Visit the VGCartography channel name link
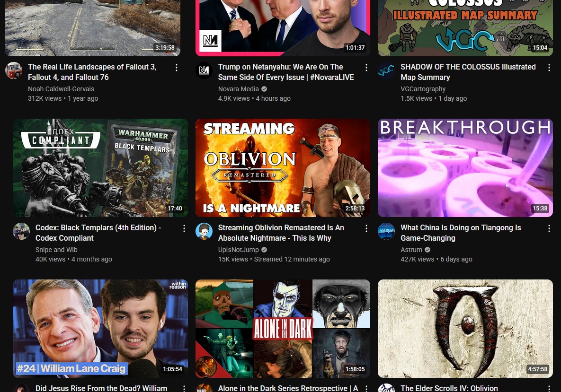The height and width of the screenshot is (392, 561). 423,89
